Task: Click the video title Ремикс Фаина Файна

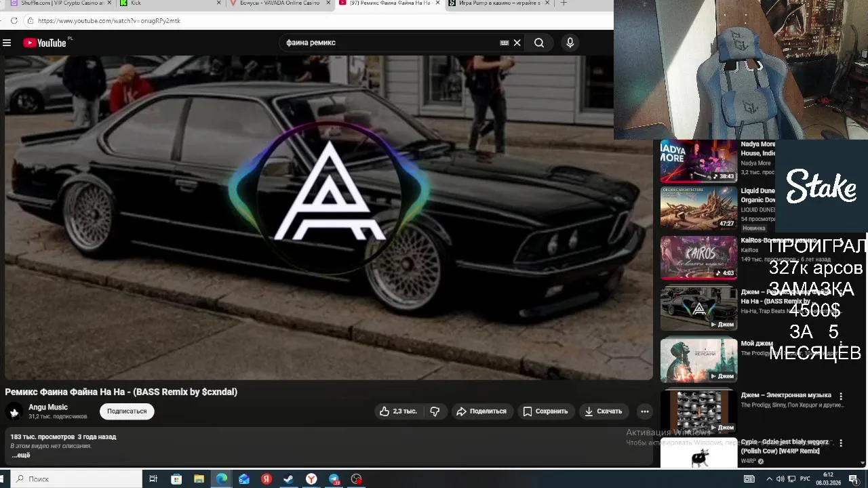Action: (121, 392)
